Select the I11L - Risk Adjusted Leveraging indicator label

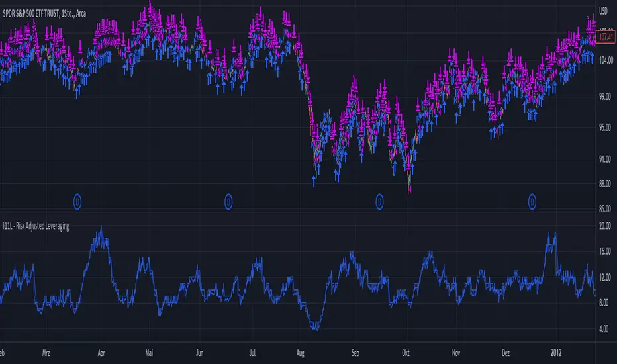coord(36,226)
